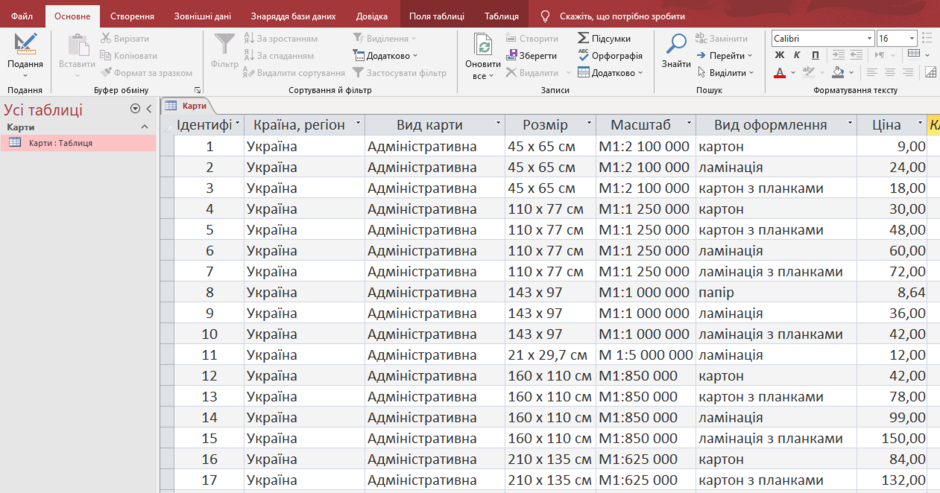Run the Орфографія spell check
Viewport: 940px width, 493px height.
[x=610, y=56]
